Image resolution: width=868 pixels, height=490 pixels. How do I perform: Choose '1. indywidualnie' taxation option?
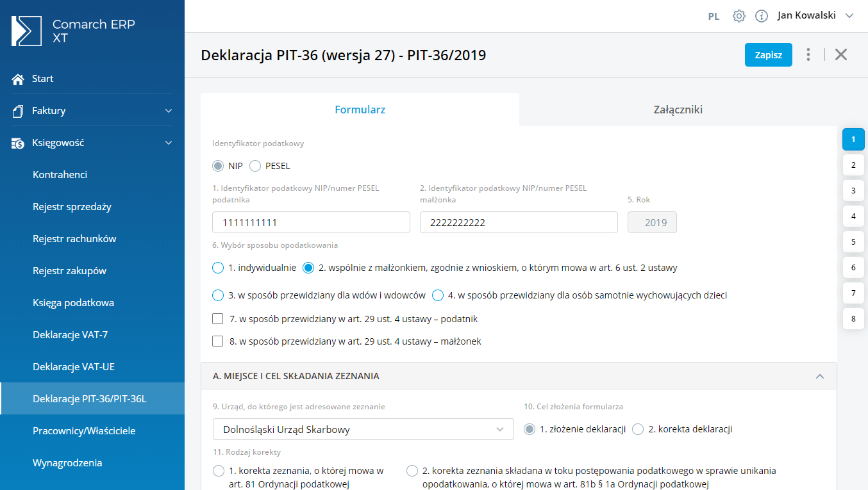(218, 268)
